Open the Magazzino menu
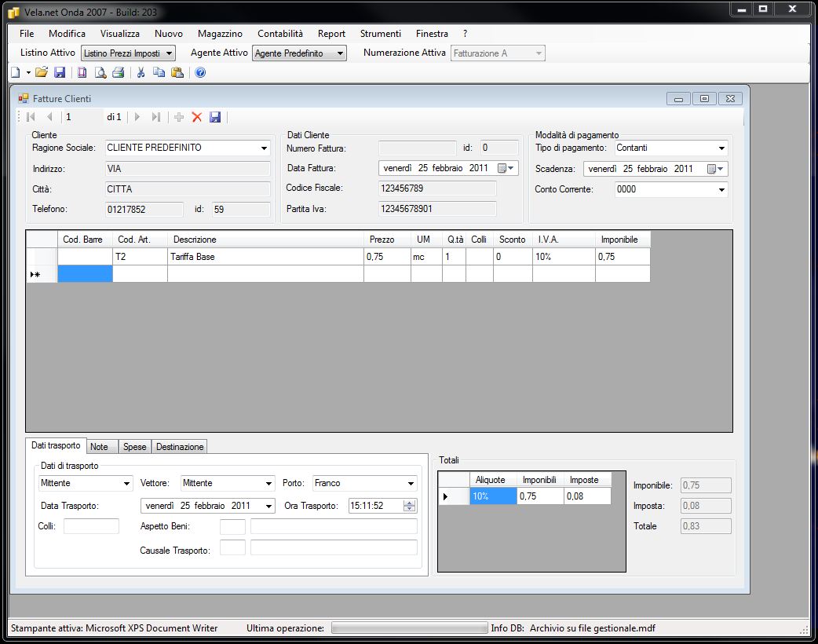The height and width of the screenshot is (644, 818). pyautogui.click(x=220, y=34)
